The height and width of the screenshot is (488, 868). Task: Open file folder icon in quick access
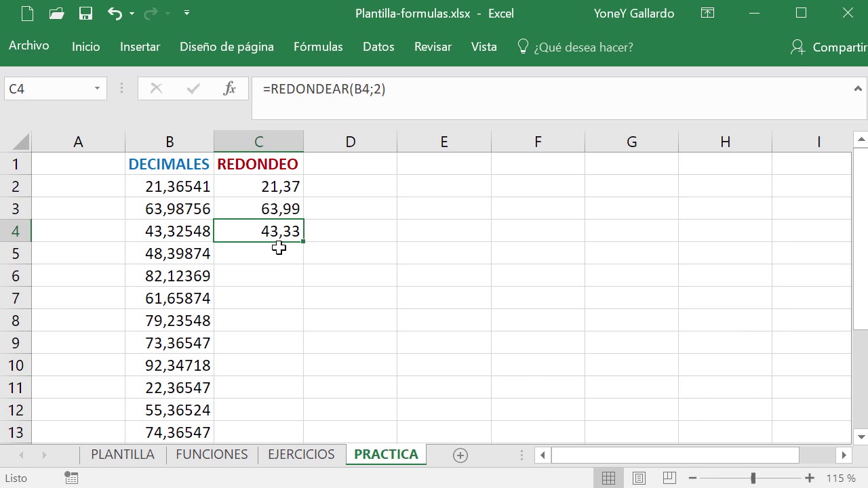pyautogui.click(x=56, y=13)
